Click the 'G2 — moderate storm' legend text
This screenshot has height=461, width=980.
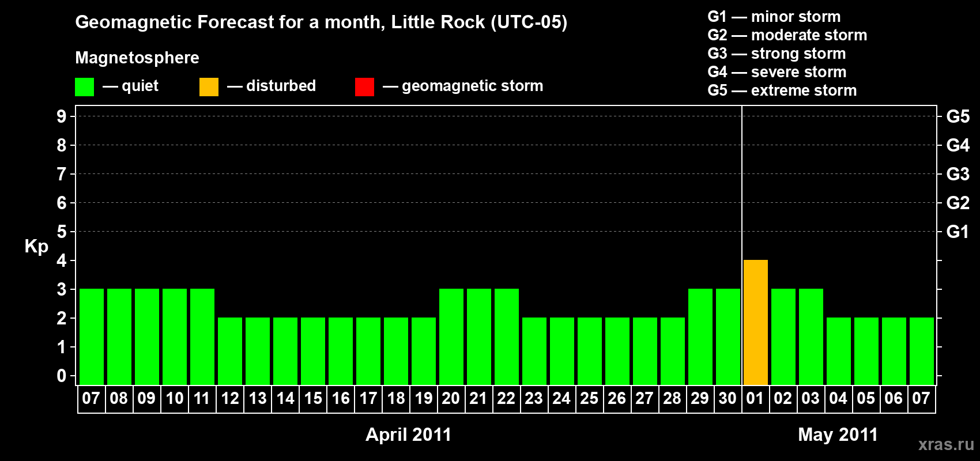point(787,35)
